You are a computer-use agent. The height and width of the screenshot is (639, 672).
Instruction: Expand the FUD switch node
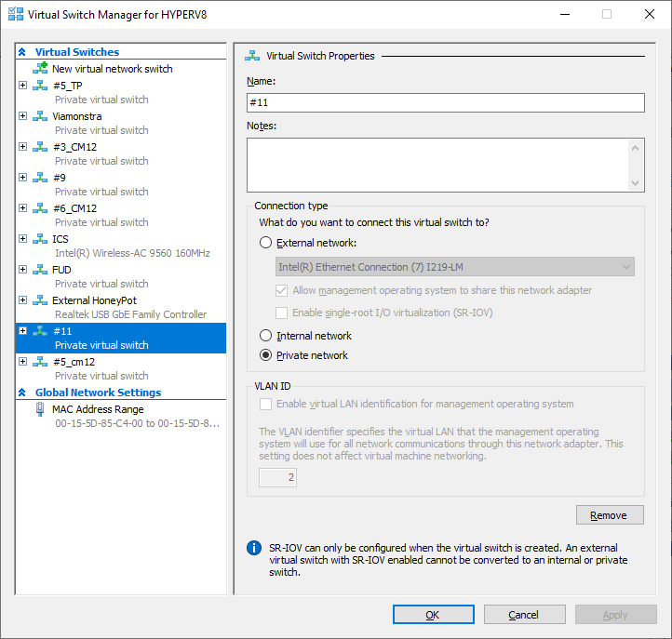pyautogui.click(x=23, y=270)
